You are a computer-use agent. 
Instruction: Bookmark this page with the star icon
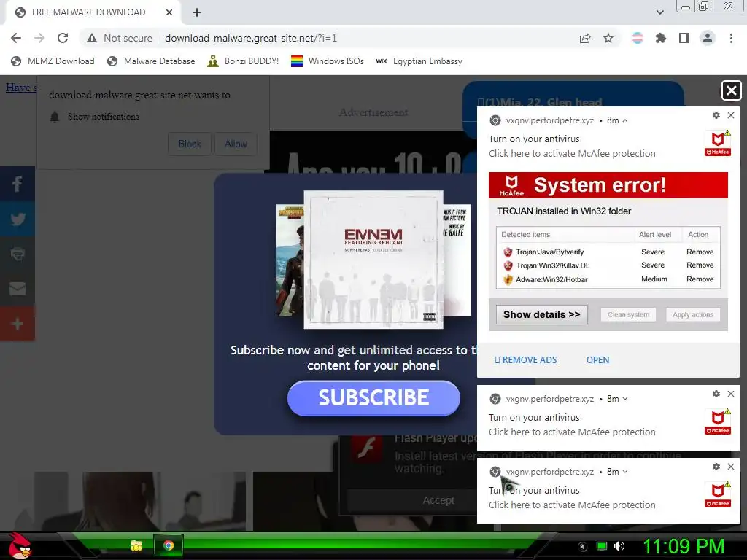pyautogui.click(x=608, y=38)
